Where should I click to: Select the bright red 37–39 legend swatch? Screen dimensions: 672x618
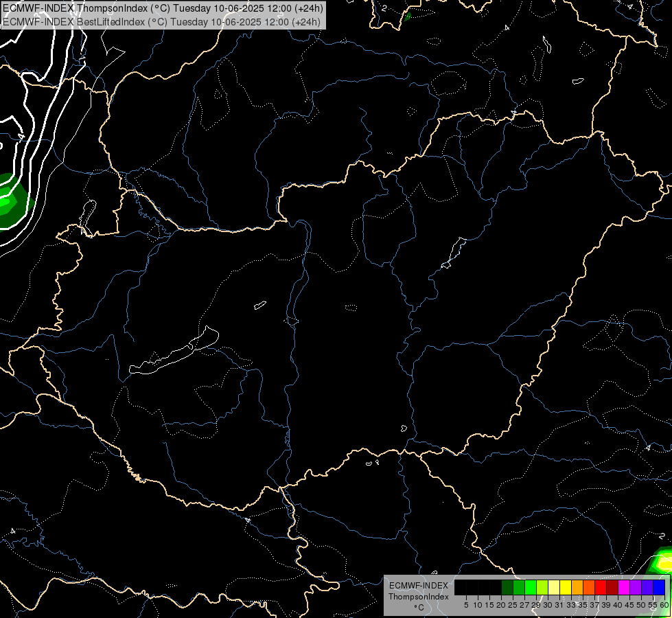coord(601,588)
